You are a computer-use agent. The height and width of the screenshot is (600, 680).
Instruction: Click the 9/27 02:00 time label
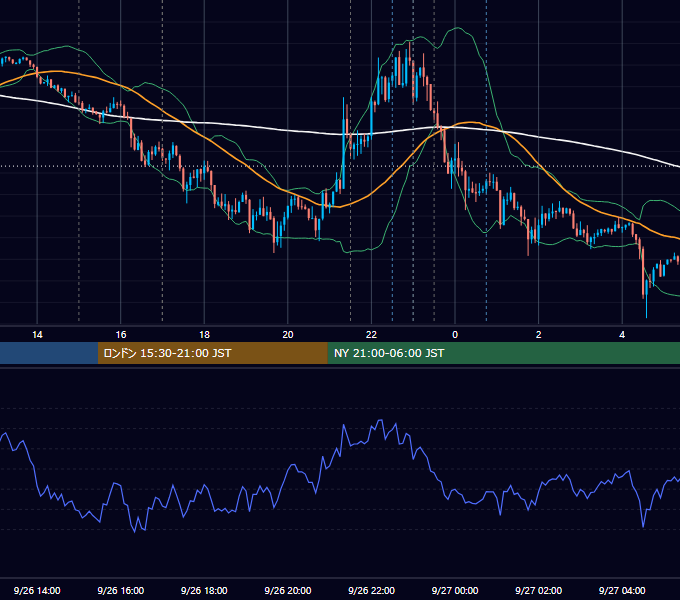(538, 590)
